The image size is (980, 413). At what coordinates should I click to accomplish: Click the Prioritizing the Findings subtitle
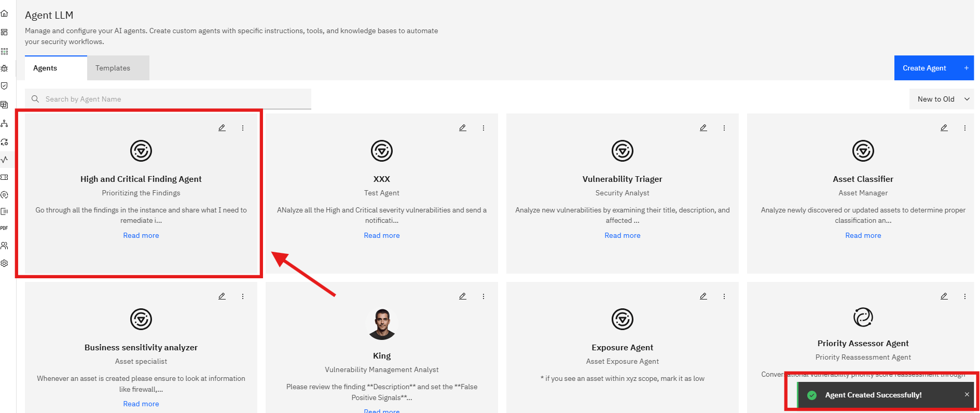(141, 193)
